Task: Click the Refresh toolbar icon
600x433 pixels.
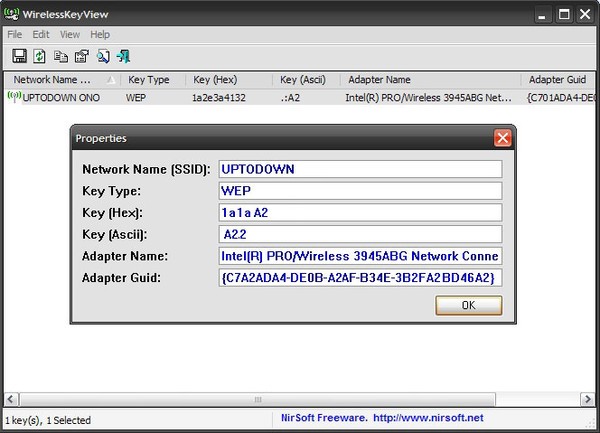Action: click(x=40, y=56)
